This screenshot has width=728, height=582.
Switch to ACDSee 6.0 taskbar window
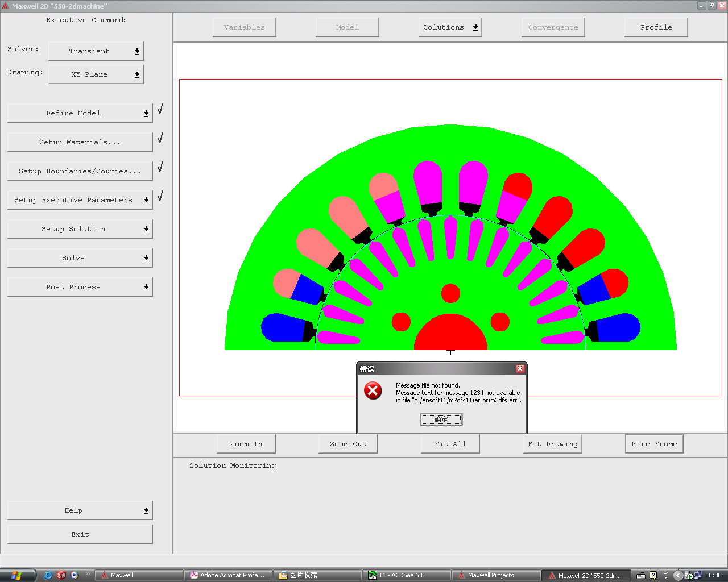(407, 575)
